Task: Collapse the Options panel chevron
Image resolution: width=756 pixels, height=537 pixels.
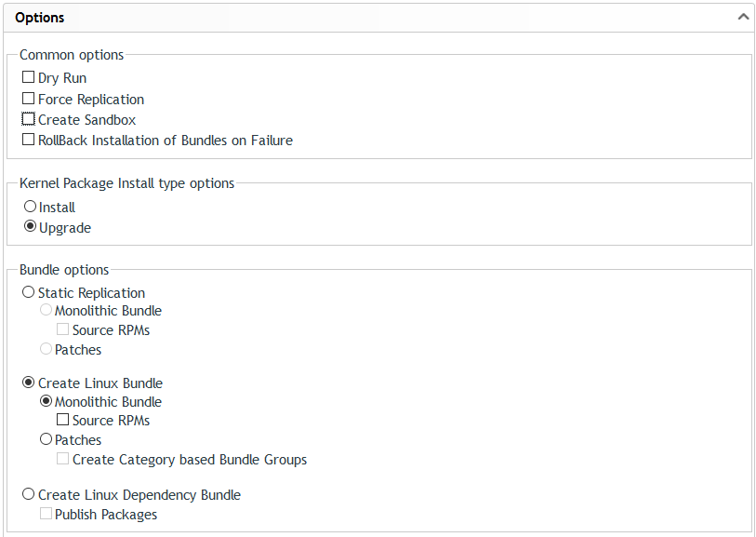Action: pyautogui.click(x=742, y=17)
